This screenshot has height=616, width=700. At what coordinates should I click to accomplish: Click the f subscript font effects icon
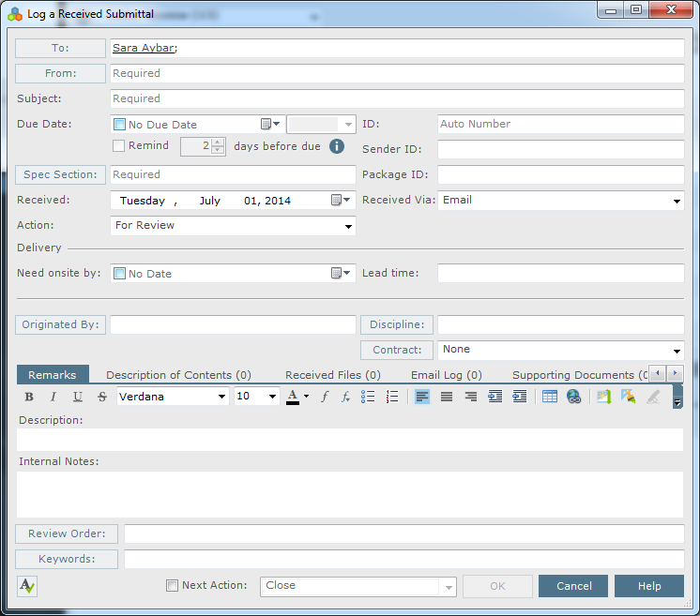(345, 397)
